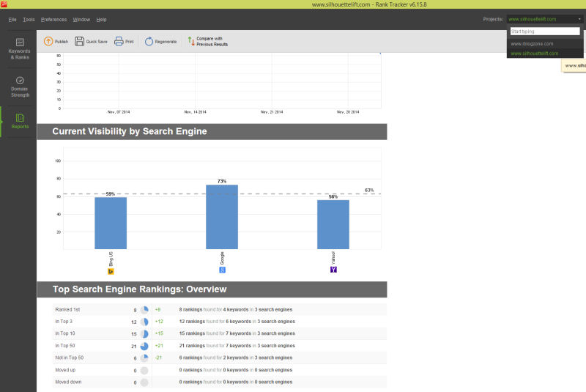Click the Nov. 21 2014 axis label
The width and height of the screenshot is (586, 392).
pyautogui.click(x=272, y=112)
